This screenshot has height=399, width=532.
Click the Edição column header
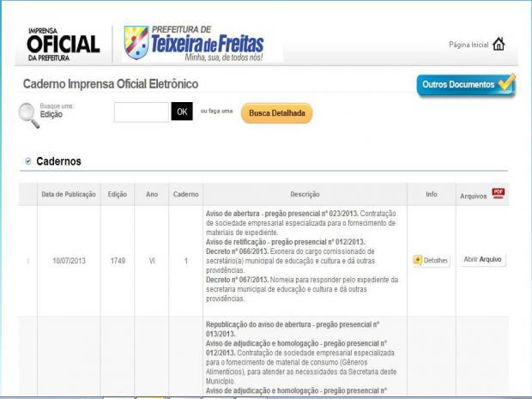coord(118,194)
